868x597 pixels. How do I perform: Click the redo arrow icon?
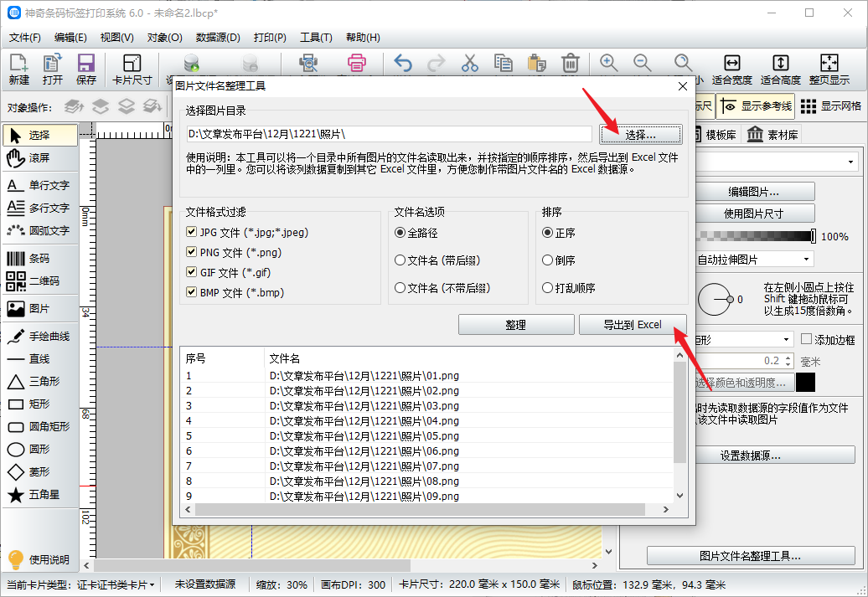click(437, 63)
